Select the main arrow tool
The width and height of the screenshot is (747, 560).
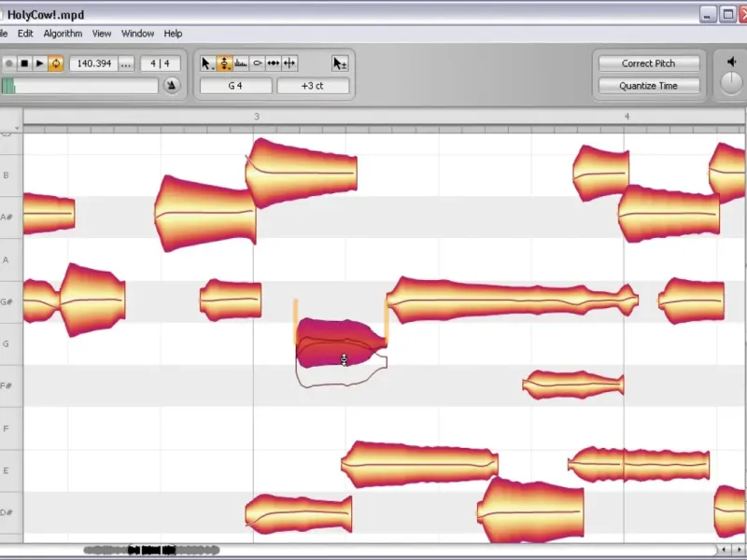(206, 63)
